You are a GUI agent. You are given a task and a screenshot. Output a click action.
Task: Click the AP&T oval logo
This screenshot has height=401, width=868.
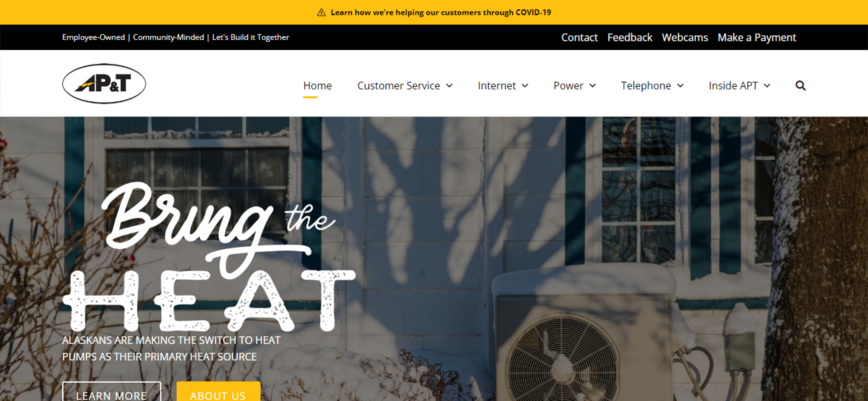click(x=104, y=84)
